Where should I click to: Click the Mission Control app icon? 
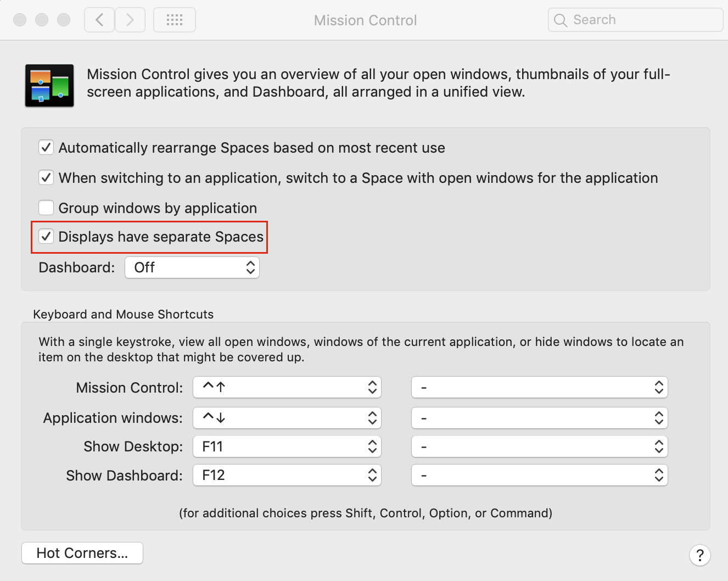point(49,85)
